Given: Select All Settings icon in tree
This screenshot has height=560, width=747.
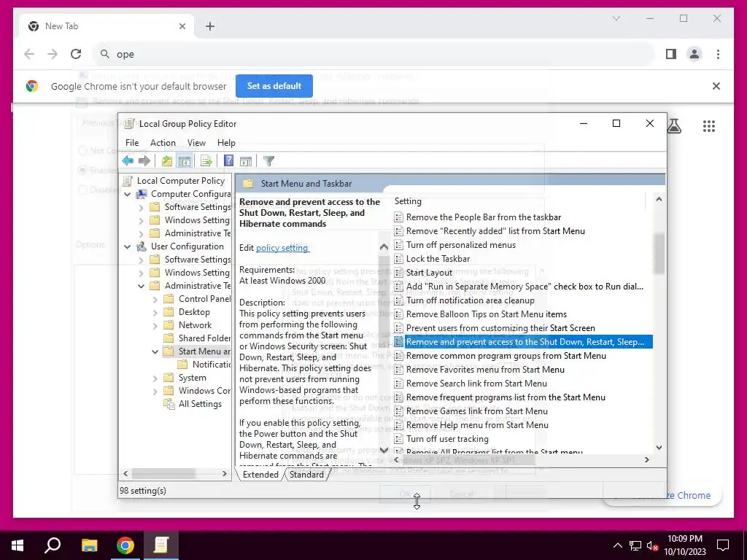Looking at the screenshot, I should tap(169, 404).
